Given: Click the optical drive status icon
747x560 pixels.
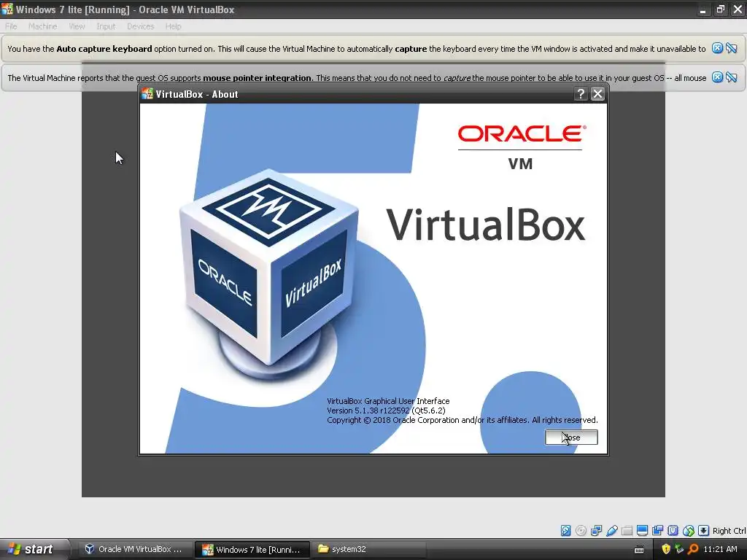Looking at the screenshot, I should (581, 531).
